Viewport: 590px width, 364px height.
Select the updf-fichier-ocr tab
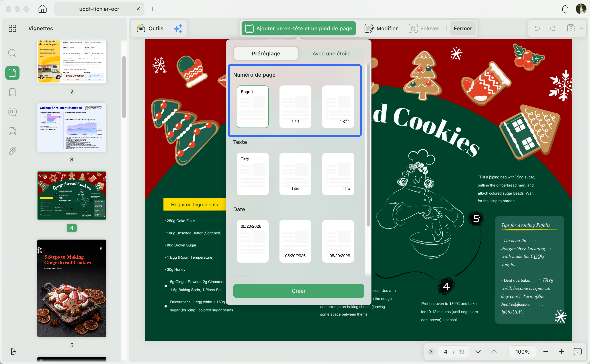tap(99, 9)
